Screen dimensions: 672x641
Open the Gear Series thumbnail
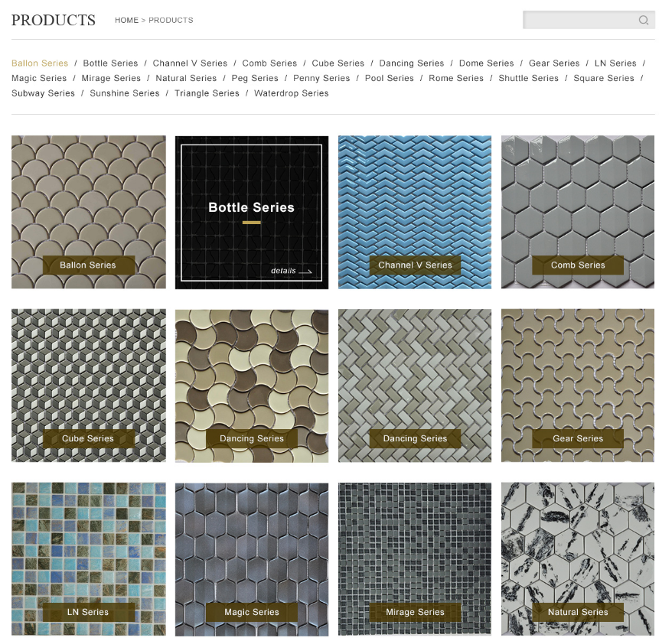(578, 386)
